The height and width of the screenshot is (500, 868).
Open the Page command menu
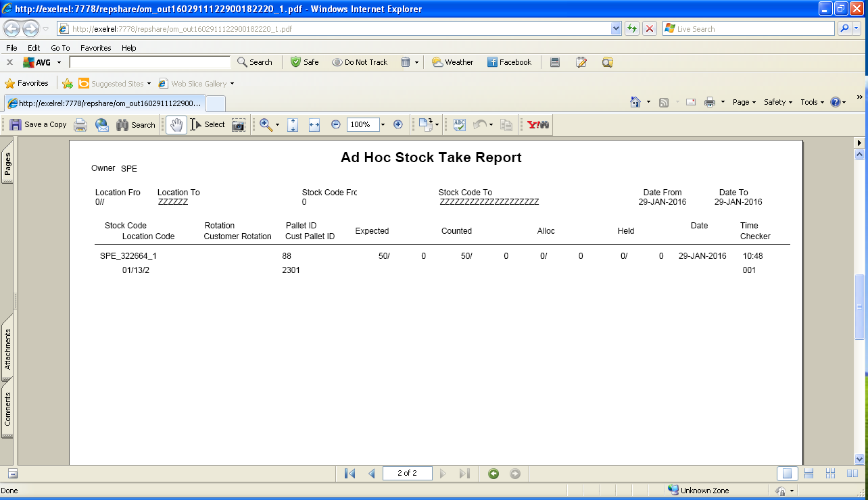click(744, 102)
